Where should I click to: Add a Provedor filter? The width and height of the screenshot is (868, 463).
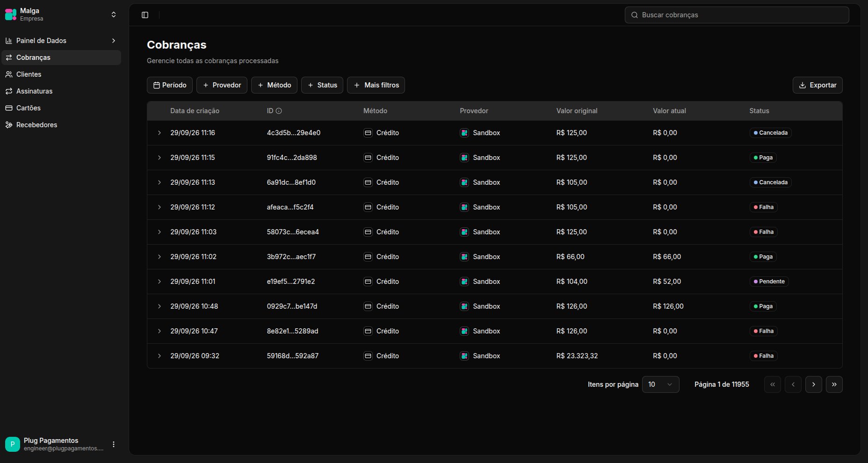pyautogui.click(x=222, y=85)
